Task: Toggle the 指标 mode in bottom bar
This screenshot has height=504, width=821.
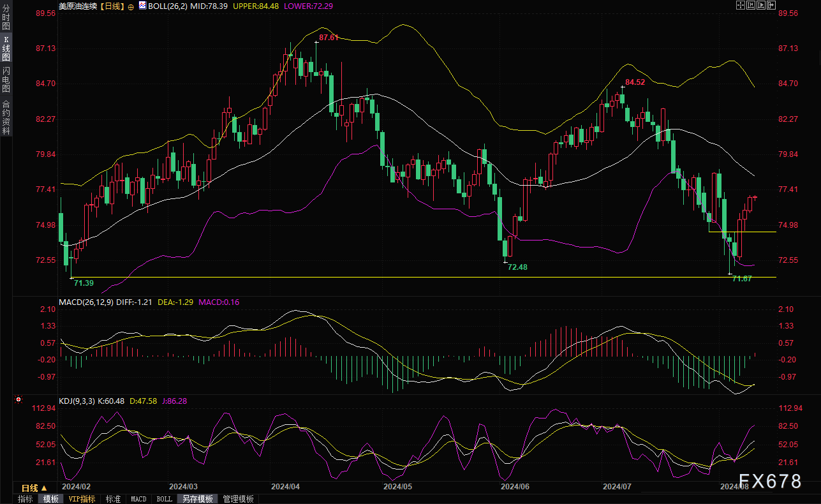Action: (x=25, y=499)
